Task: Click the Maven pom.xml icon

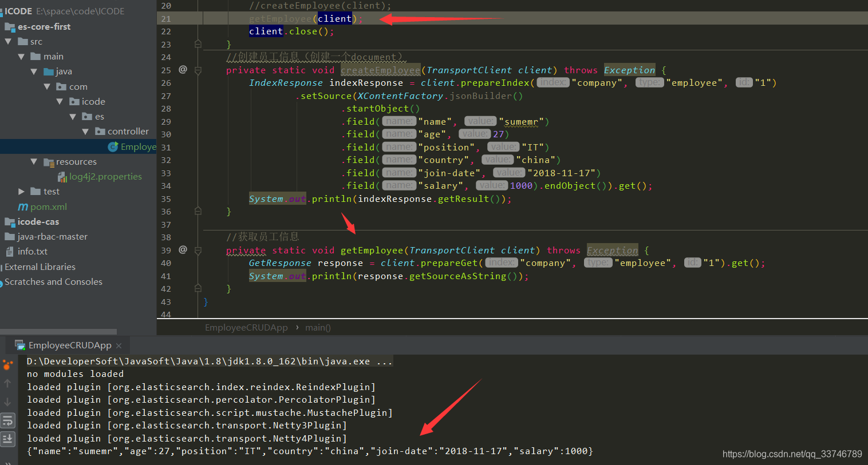Action: click(23, 206)
